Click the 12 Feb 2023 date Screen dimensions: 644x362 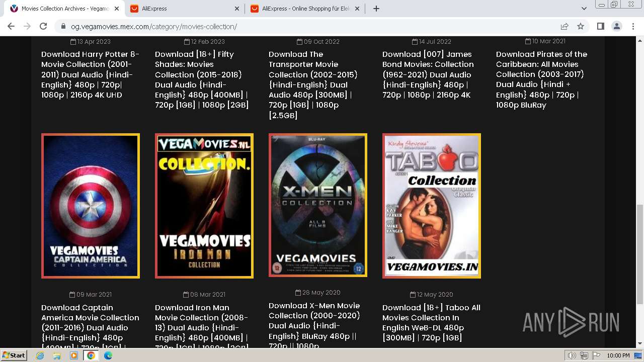point(204,42)
